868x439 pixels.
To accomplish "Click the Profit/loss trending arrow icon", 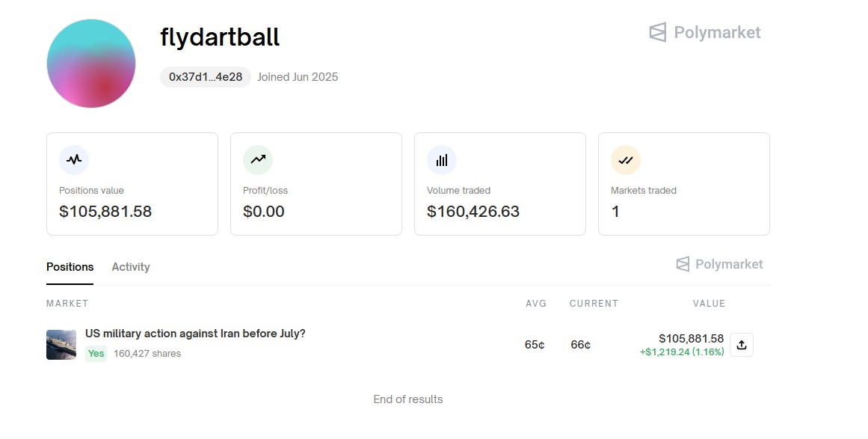I will 257,160.
